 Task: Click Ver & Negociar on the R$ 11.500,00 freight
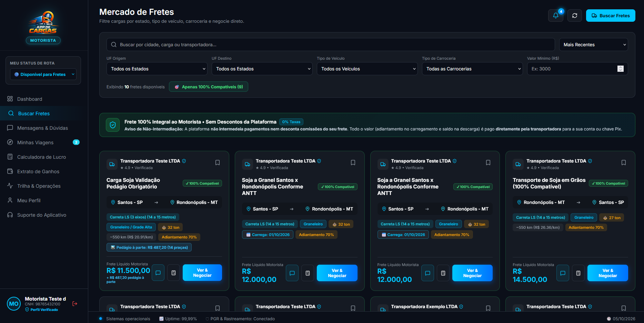click(202, 273)
